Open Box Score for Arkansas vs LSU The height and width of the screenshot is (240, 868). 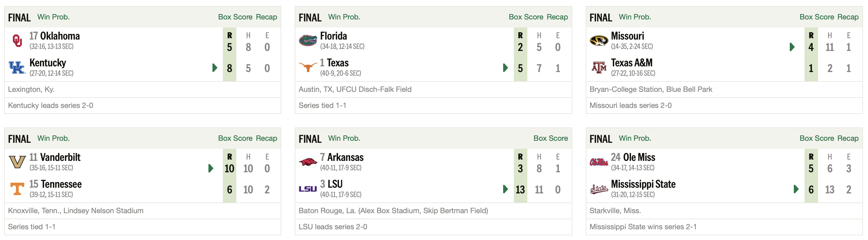click(x=550, y=138)
